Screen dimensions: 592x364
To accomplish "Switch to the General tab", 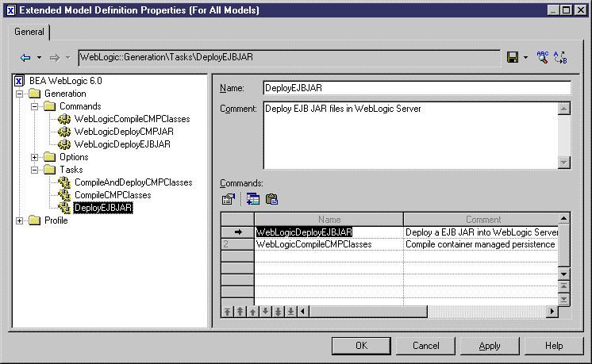I will tap(29, 32).
